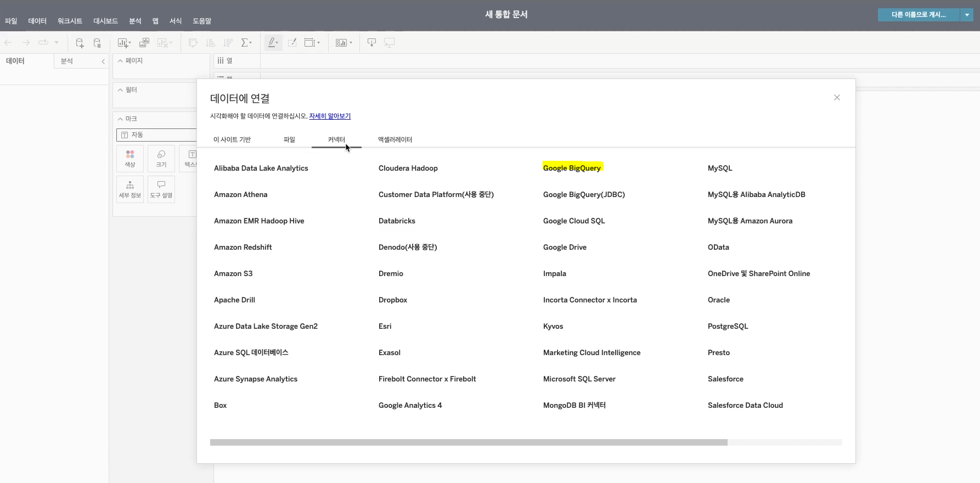Choose the Google Drive connector
This screenshot has height=483, width=980.
(x=565, y=248)
